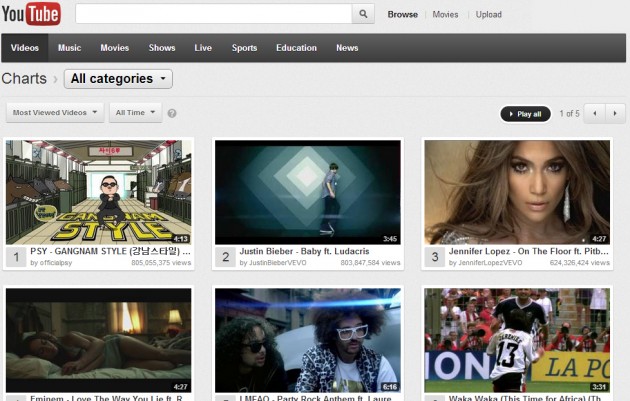Open Waka Waka video thumbnail

tap(517, 340)
